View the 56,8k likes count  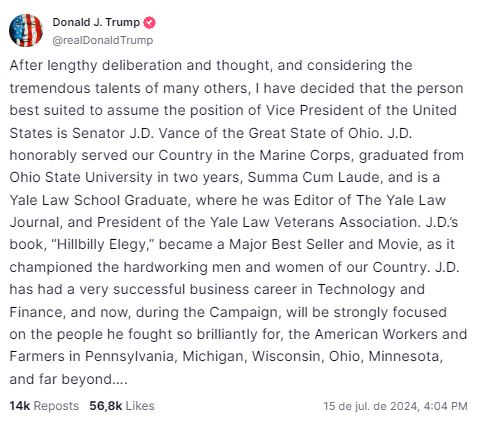coord(106,406)
